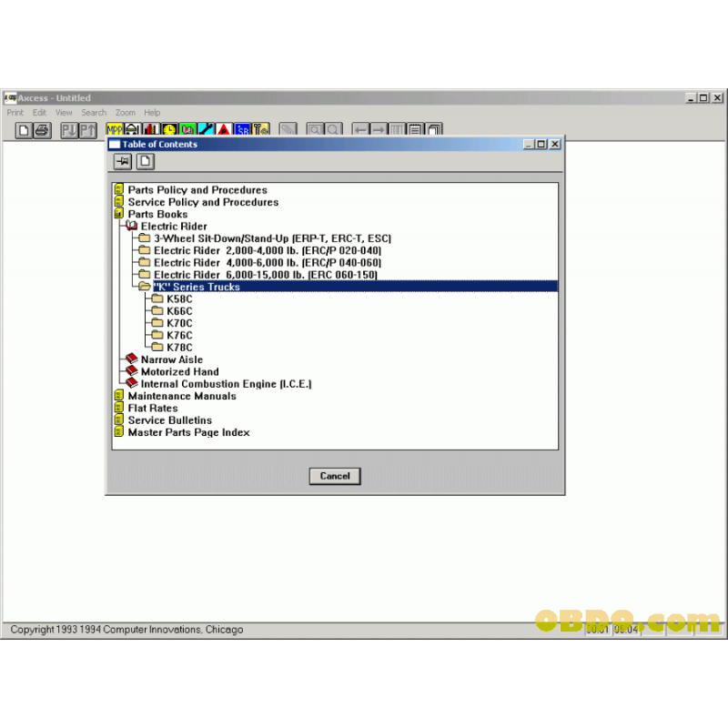Minimize the Axcess main window
The width and height of the screenshot is (728, 728).
(691, 98)
